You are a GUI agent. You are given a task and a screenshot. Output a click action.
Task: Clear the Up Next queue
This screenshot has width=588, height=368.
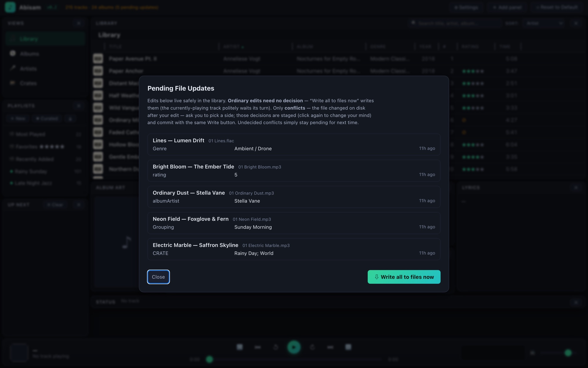coord(55,205)
